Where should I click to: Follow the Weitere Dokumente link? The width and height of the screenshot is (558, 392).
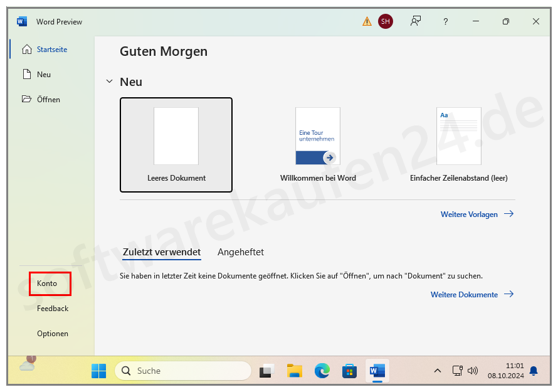click(x=465, y=294)
